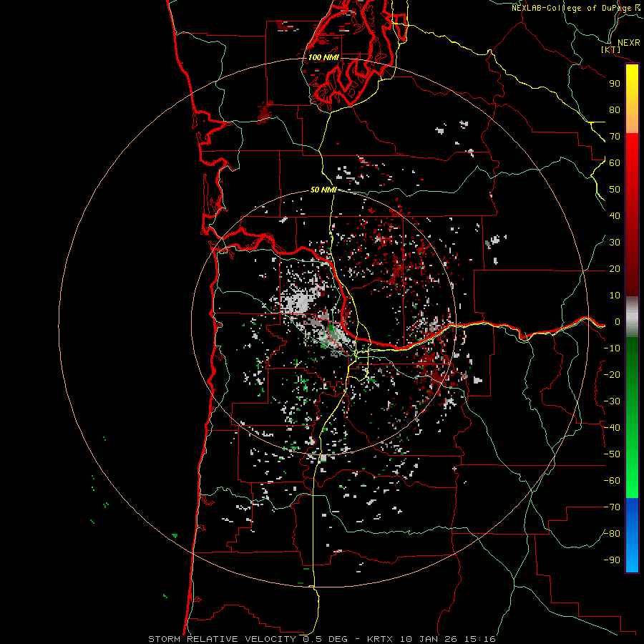Click the -20 value on velocity scale
Screen dimensions: 644x644
click(x=612, y=375)
